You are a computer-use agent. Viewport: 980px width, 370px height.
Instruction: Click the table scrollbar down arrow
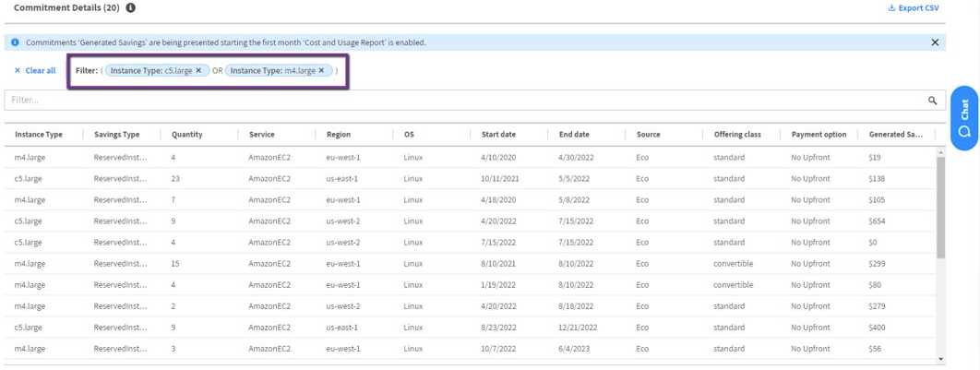point(940,359)
